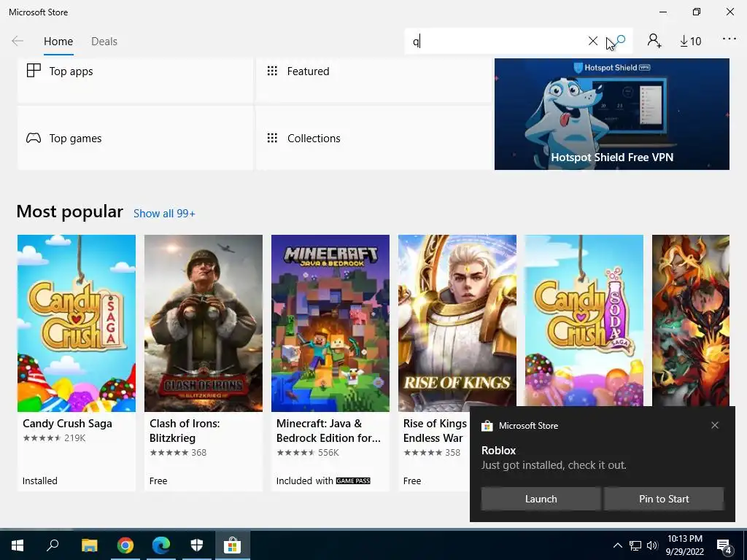Open the See more ellipsis menu
The height and width of the screenshot is (560, 747).
729,39
